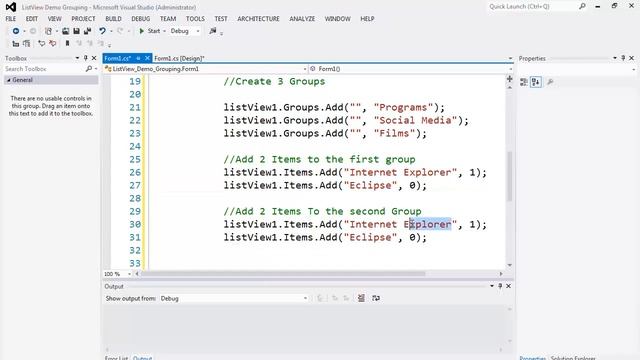Screen dimensions: 640x360
Task: Open the DEBUG menu
Action: pyautogui.click(x=141, y=19)
